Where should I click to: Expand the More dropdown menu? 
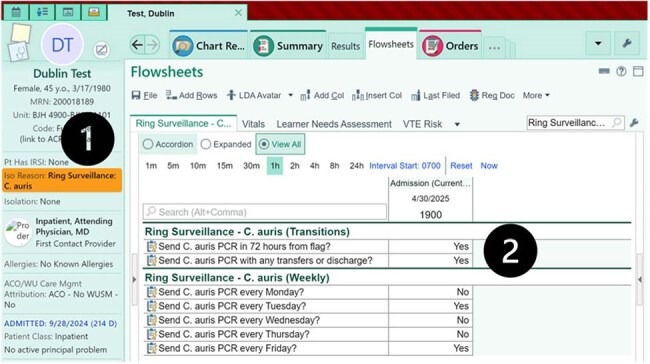(x=536, y=95)
